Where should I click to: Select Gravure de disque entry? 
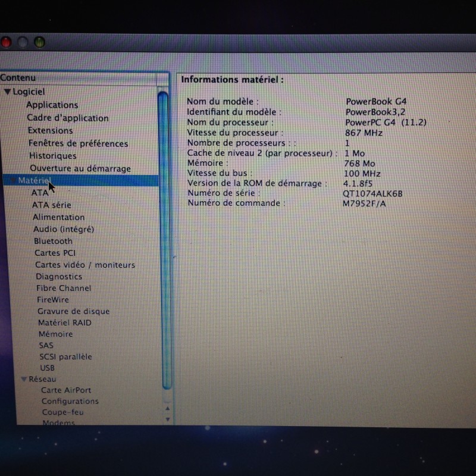coord(73,311)
